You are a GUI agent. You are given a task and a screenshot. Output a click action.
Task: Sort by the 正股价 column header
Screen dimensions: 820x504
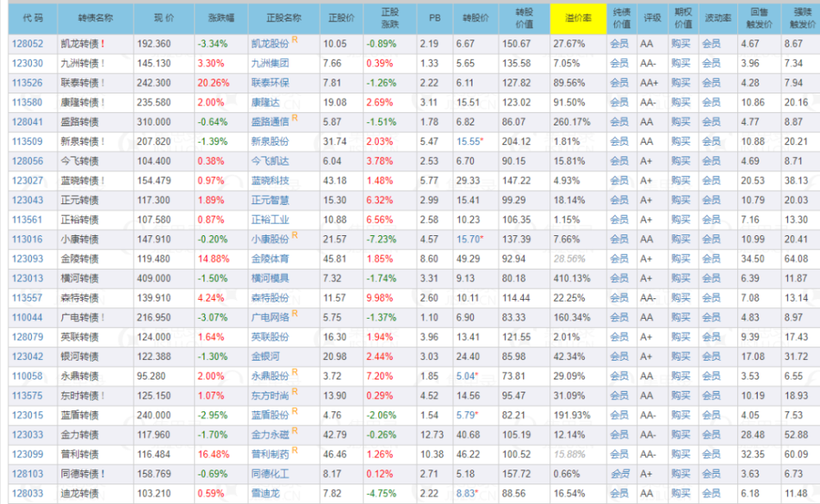(341, 18)
